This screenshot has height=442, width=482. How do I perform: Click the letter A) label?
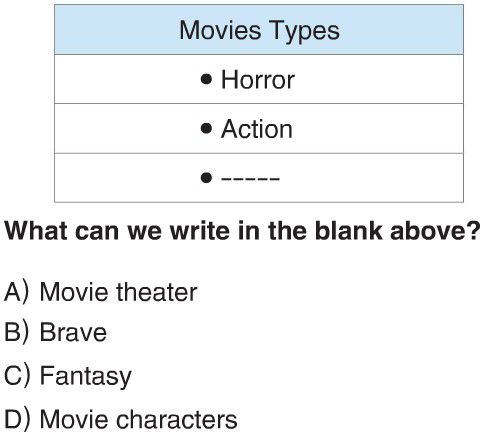(x=17, y=292)
